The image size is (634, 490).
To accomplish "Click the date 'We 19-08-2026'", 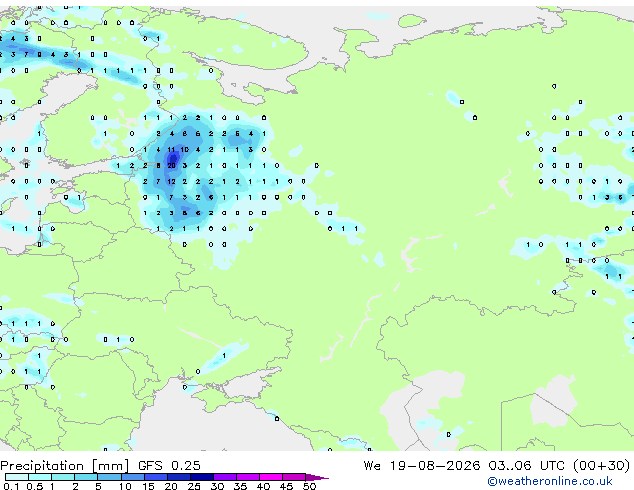I will tap(422, 466).
